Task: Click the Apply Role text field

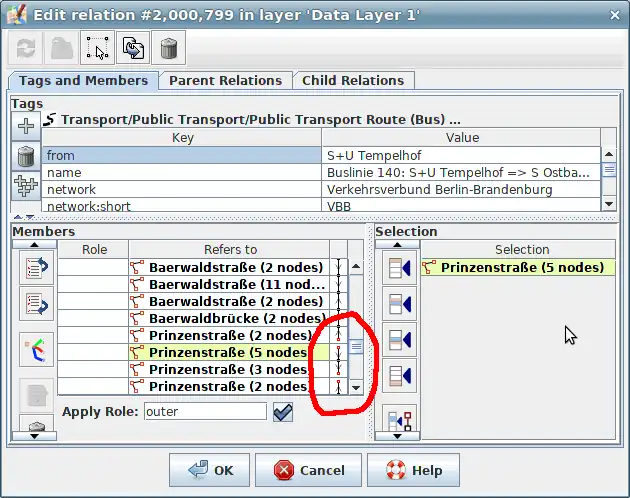Action: point(204,412)
